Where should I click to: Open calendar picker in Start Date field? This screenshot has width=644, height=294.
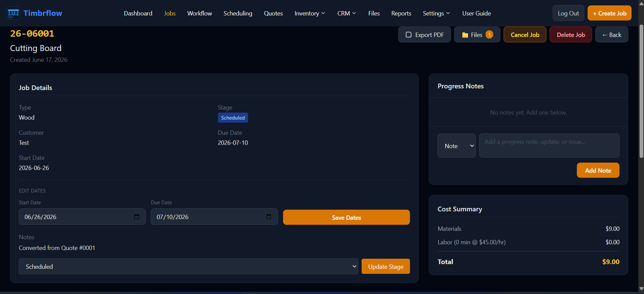tap(137, 217)
